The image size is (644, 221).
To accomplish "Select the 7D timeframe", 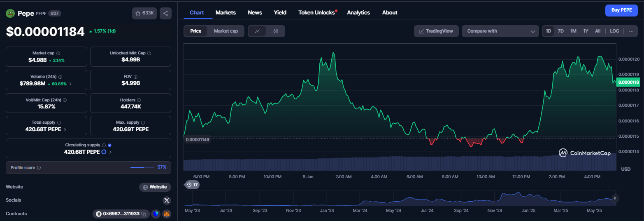I will 560,31.
